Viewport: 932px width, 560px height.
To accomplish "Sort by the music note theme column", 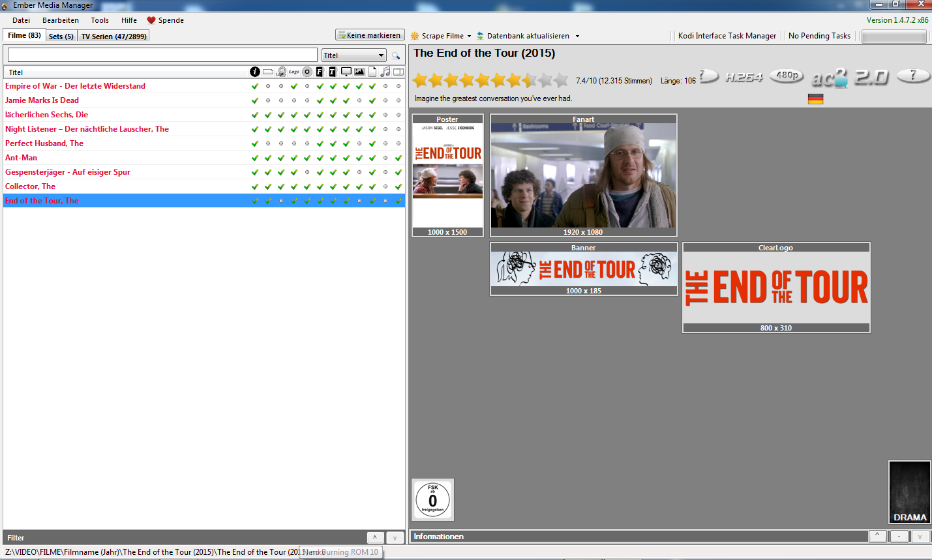I will [x=385, y=72].
